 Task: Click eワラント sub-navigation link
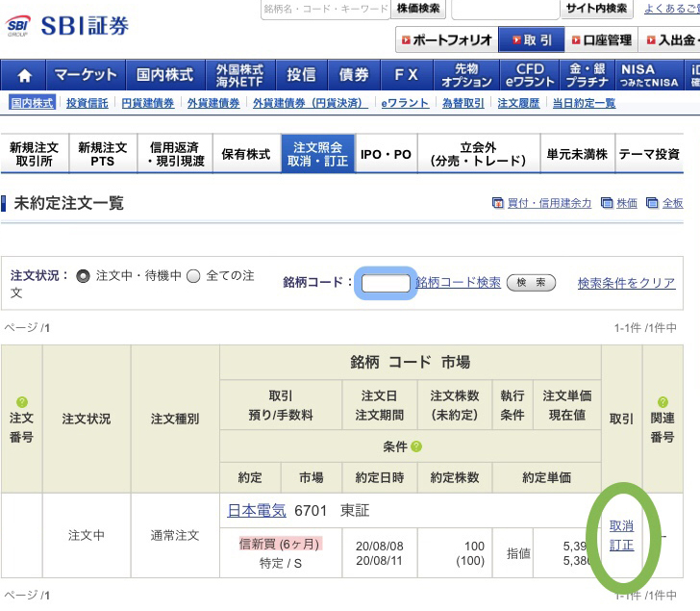405,103
